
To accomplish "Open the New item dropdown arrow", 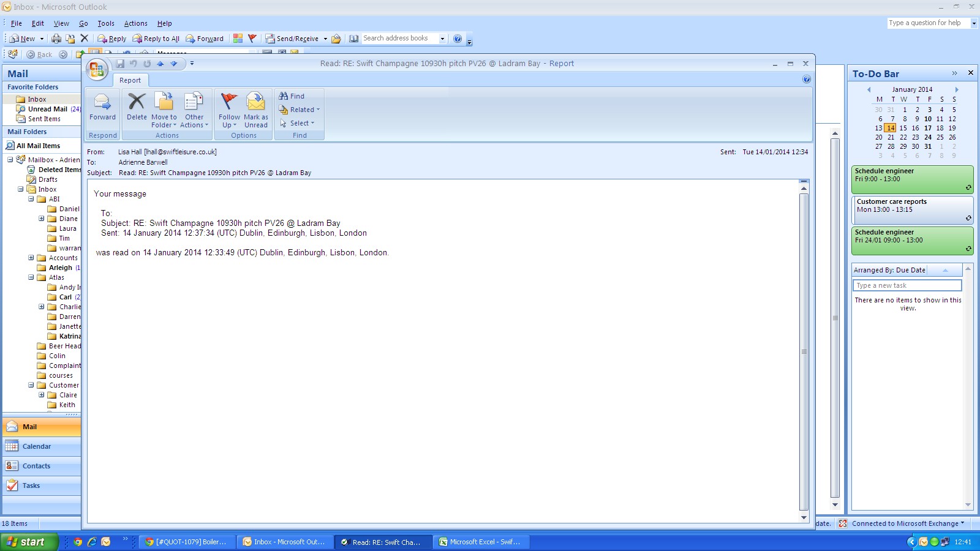I will [42, 39].
